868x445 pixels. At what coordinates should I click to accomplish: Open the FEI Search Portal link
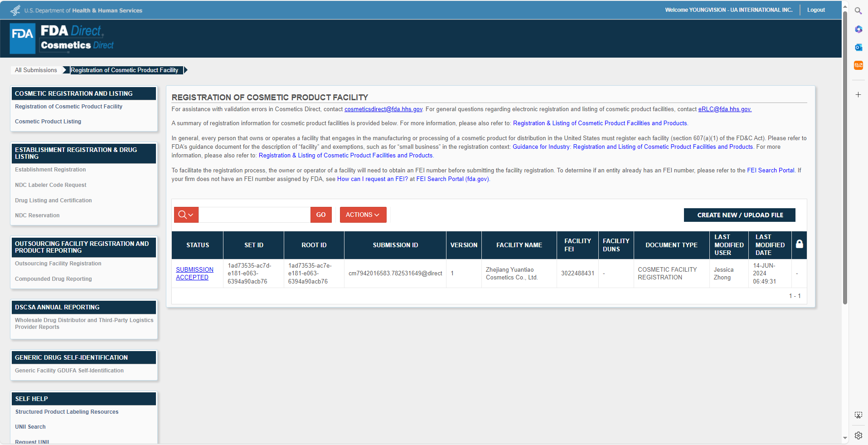pos(771,171)
